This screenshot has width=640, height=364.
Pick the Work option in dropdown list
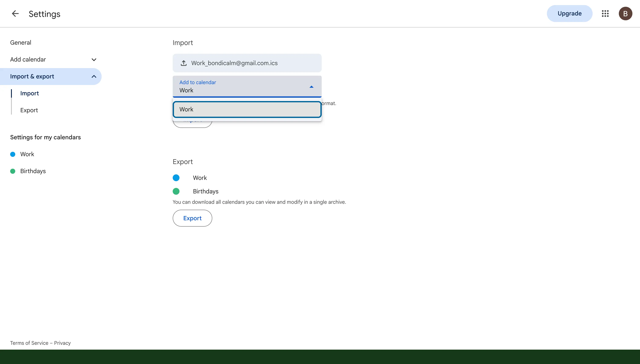[x=247, y=109]
